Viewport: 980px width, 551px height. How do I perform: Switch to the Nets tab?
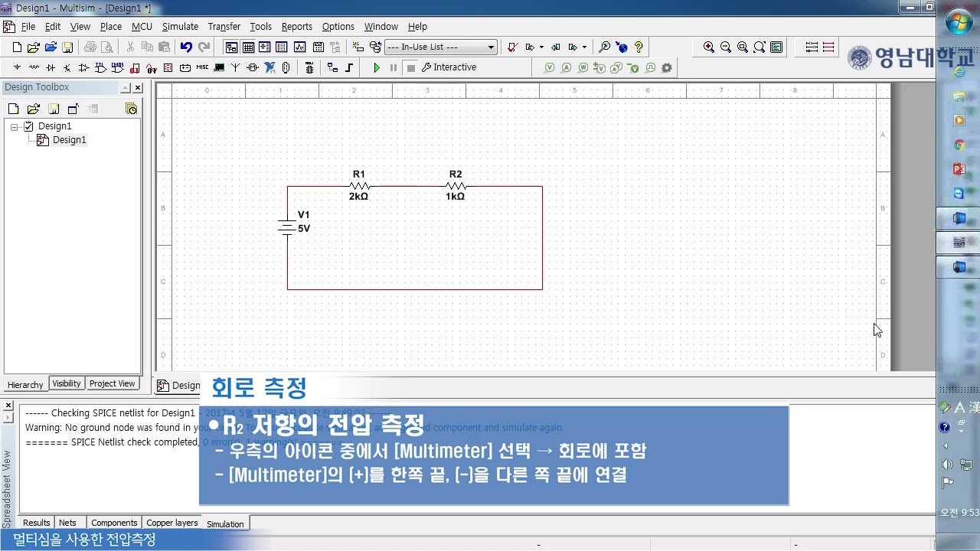tap(67, 523)
